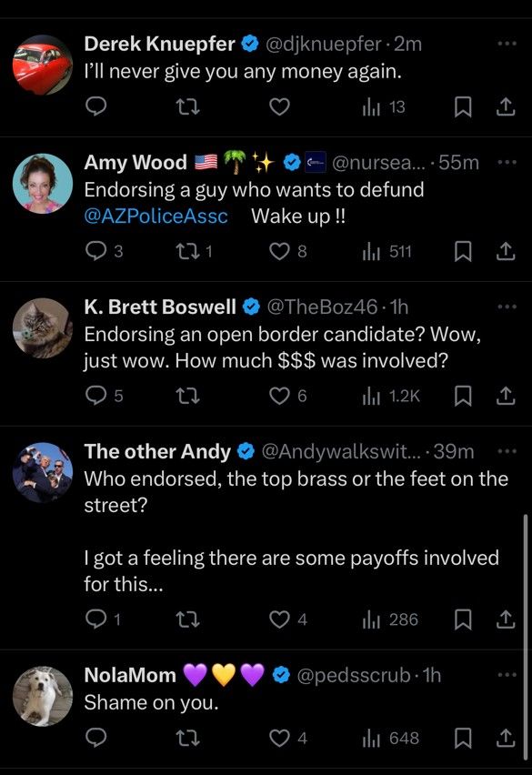Screen dimensions: 532x775
Task: Open NolaMom's dog profile picture
Action: [x=43, y=696]
